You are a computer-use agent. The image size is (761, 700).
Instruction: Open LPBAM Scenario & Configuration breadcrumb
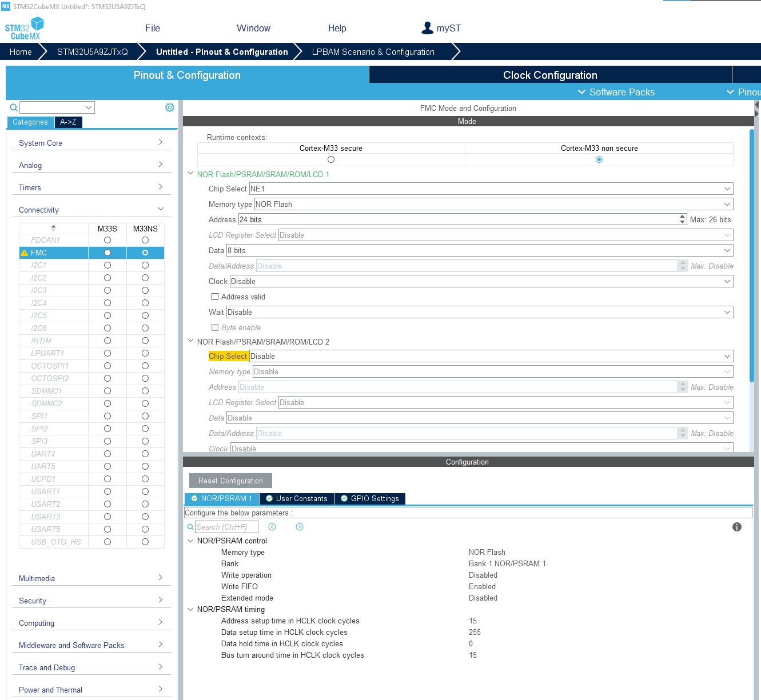coord(373,51)
